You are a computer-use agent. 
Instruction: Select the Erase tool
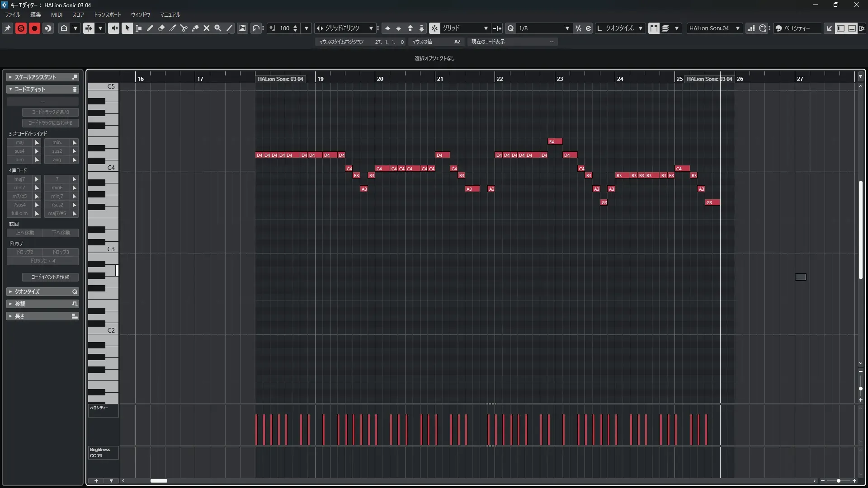pyautogui.click(x=161, y=28)
